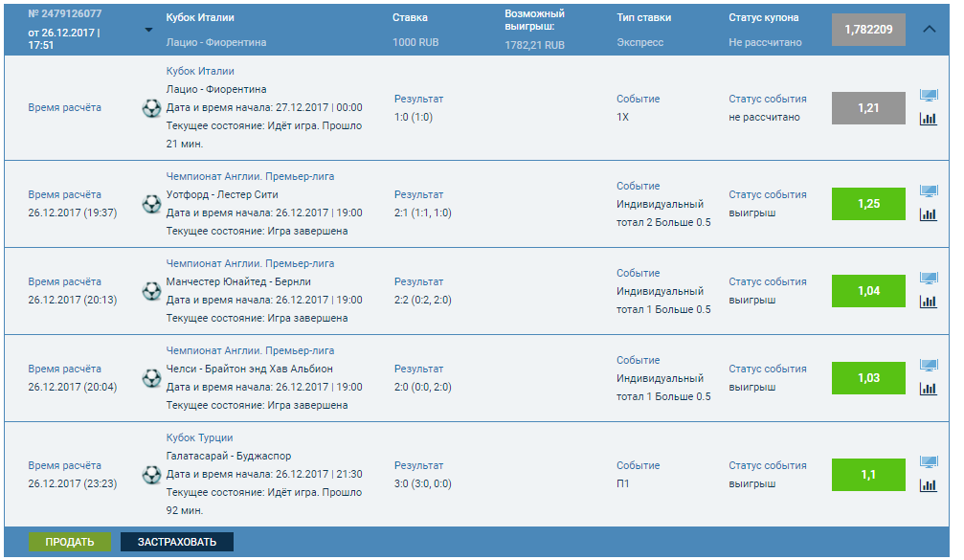Open live broadcast icon for Челси - Брайтон

[x=929, y=366]
